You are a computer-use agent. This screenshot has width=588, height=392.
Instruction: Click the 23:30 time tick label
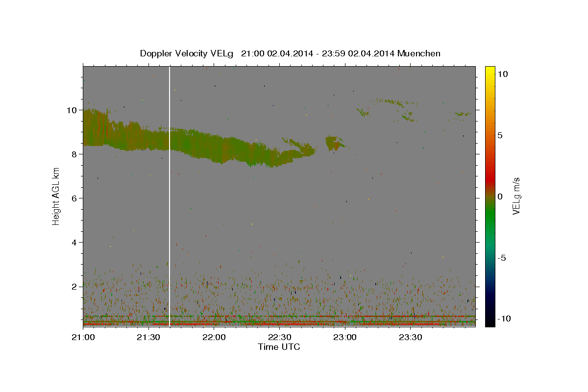tap(410, 338)
